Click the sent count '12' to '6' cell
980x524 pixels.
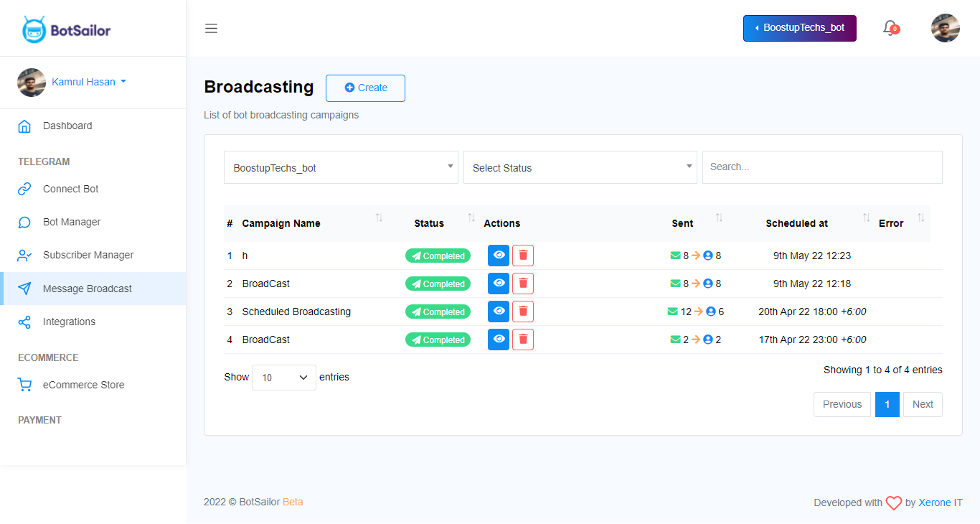click(695, 312)
